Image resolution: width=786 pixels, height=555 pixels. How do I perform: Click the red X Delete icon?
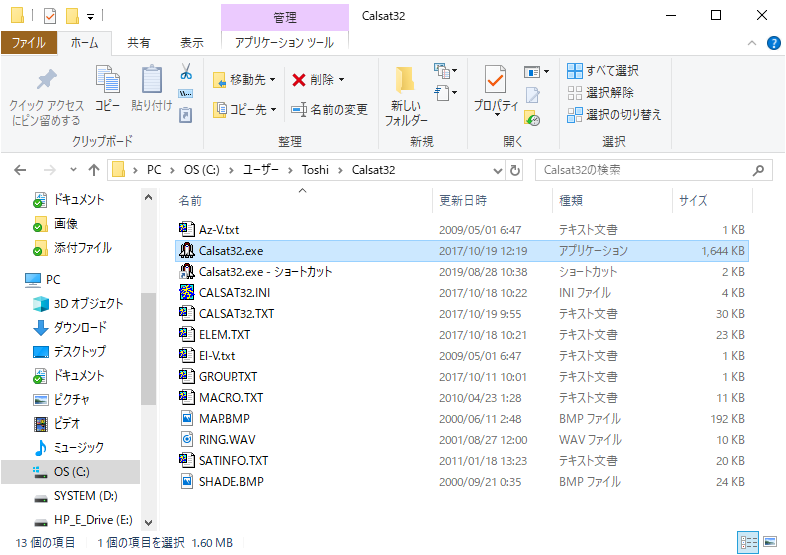299,80
